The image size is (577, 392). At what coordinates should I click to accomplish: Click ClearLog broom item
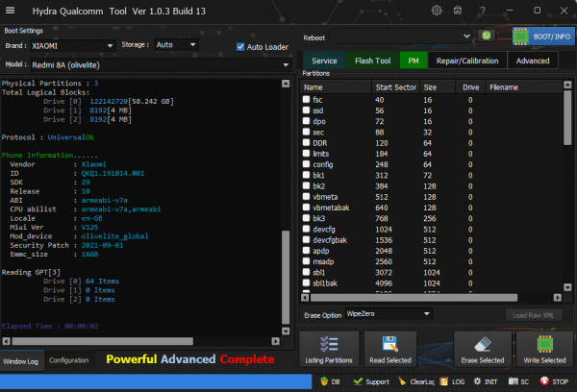[416, 381]
